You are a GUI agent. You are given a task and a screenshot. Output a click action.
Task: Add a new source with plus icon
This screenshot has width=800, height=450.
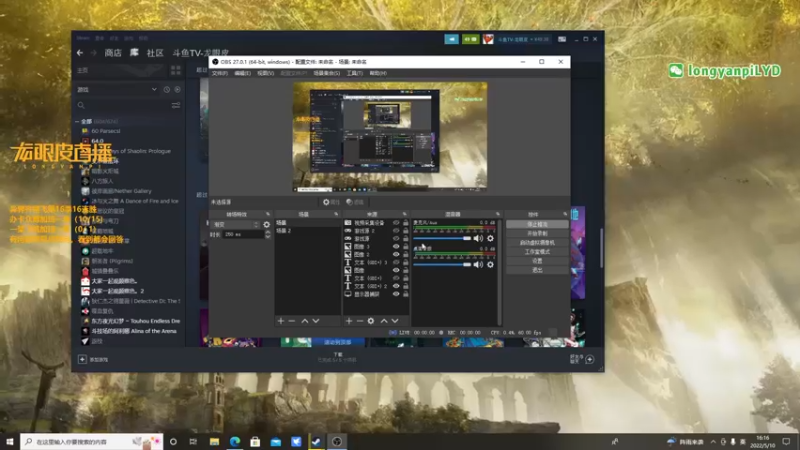[349, 321]
